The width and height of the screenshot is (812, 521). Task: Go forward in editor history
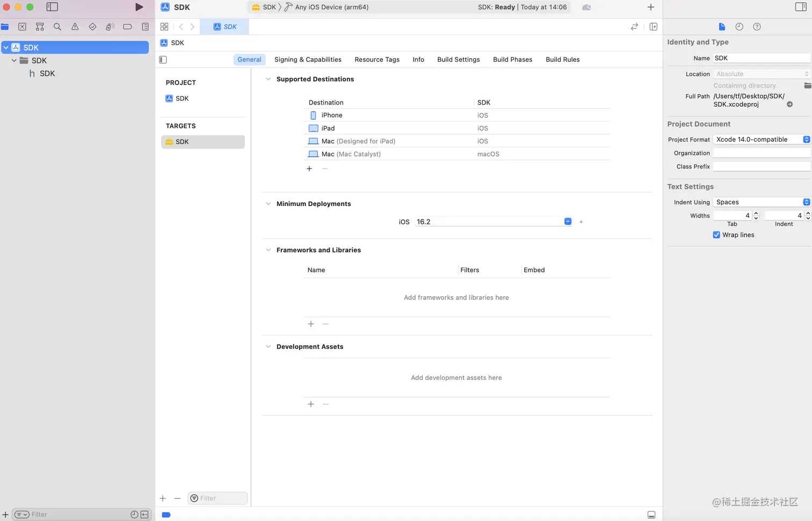192,26
